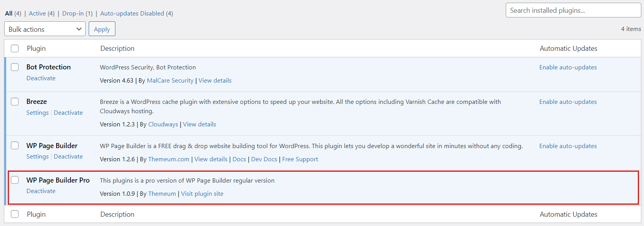644x226 pixels.
Task: Check the Bot Protection plugin checkbox
Action: pos(15,67)
